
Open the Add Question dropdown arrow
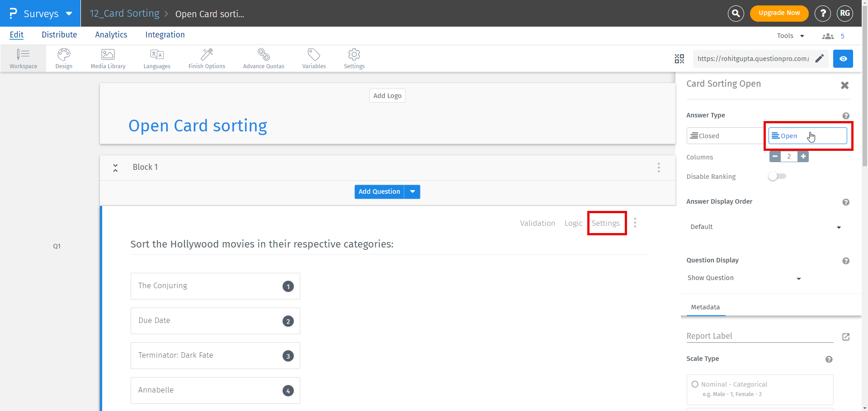tap(412, 191)
